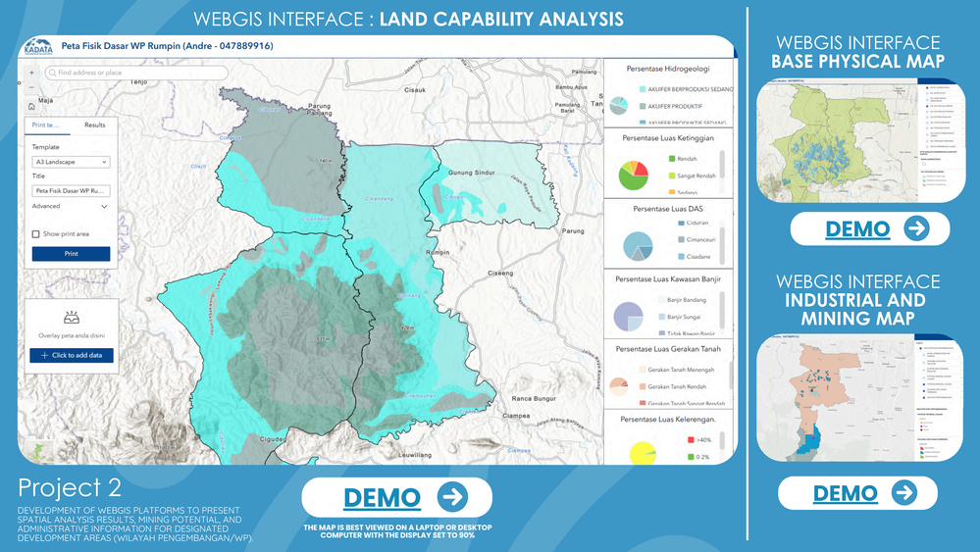Screen dimensions: 980x552
Task: Click arrow icon beside Industrial Mining DEMO
Action: click(904, 492)
